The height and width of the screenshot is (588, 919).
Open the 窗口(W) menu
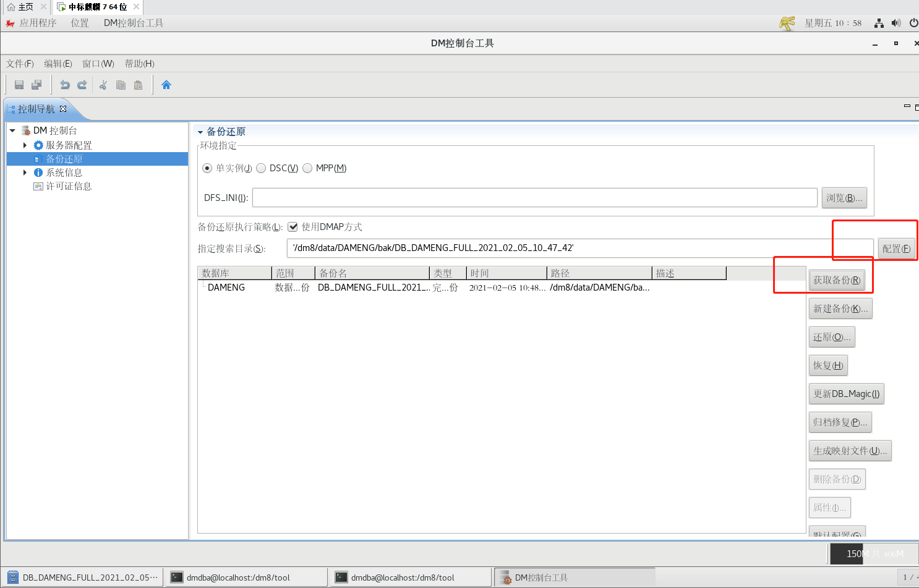[98, 64]
